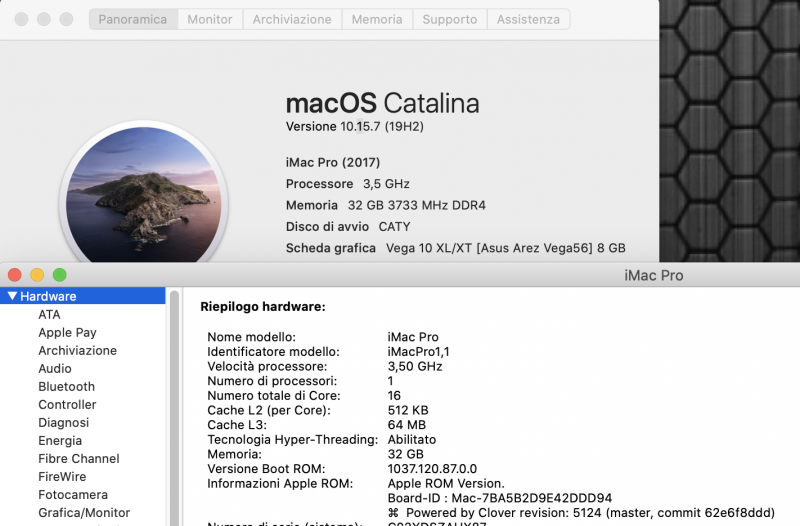Open the Assistenza tab
Screen dimensions: 800x526
(x=529, y=19)
